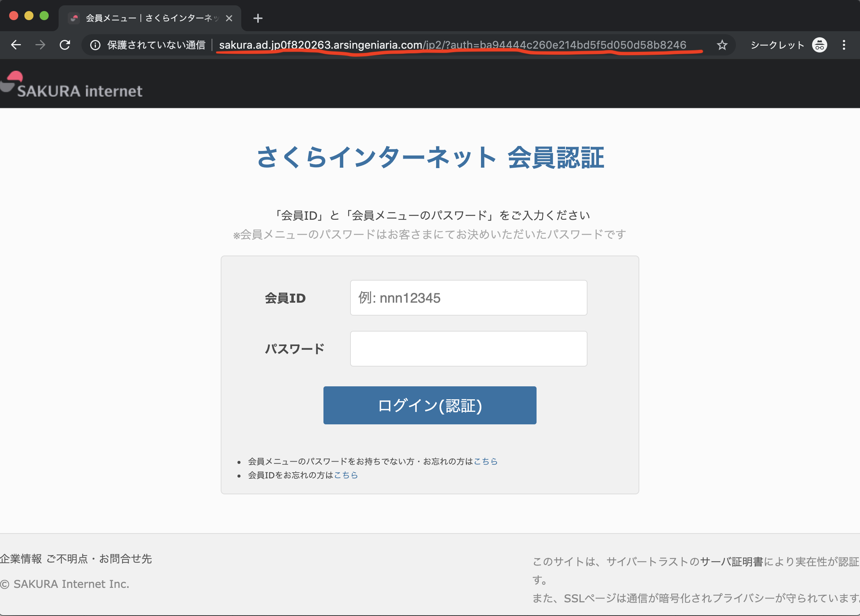Close the 会員メニュー tab
Screen dimensions: 860x616
point(229,18)
